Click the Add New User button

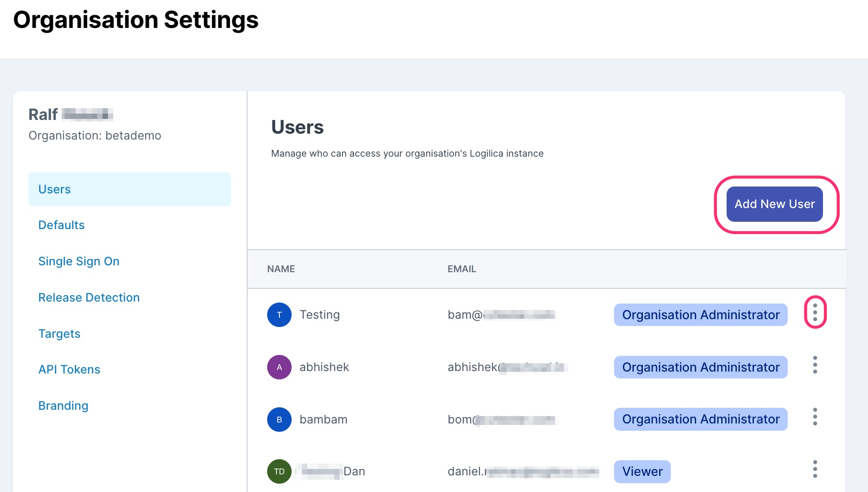(774, 204)
